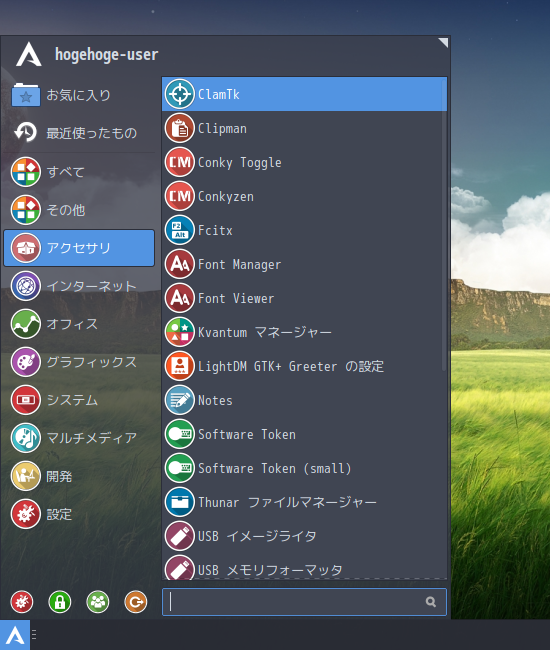550x650 pixels.
Task: Click the search input field
Action: tap(304, 601)
